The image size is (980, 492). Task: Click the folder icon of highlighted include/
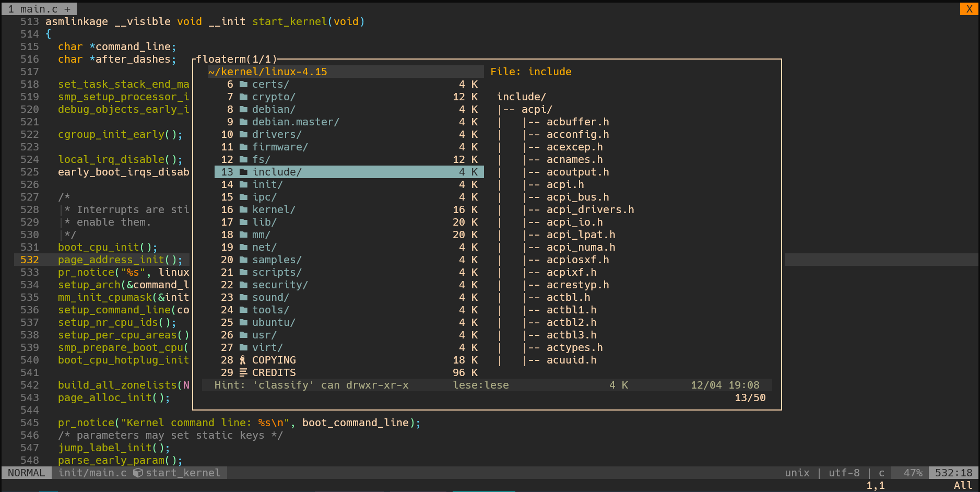click(x=243, y=172)
